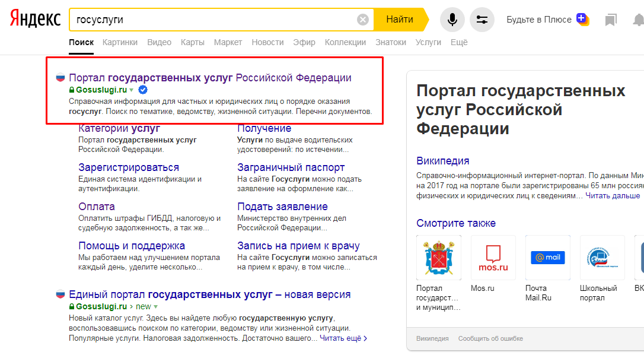Switch to the Эфир tab
This screenshot has height=355, width=644.
point(304,42)
